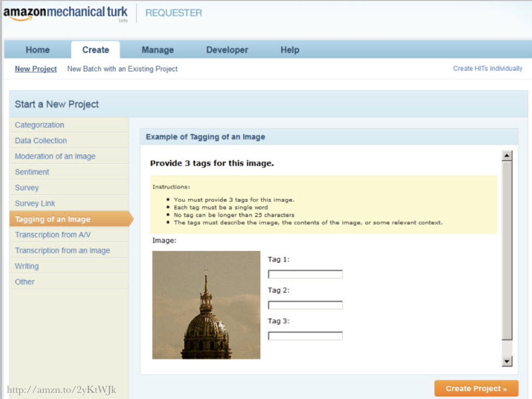Click 'Each tag must be a single word' text
This screenshot has width=532, height=399.
220,207
